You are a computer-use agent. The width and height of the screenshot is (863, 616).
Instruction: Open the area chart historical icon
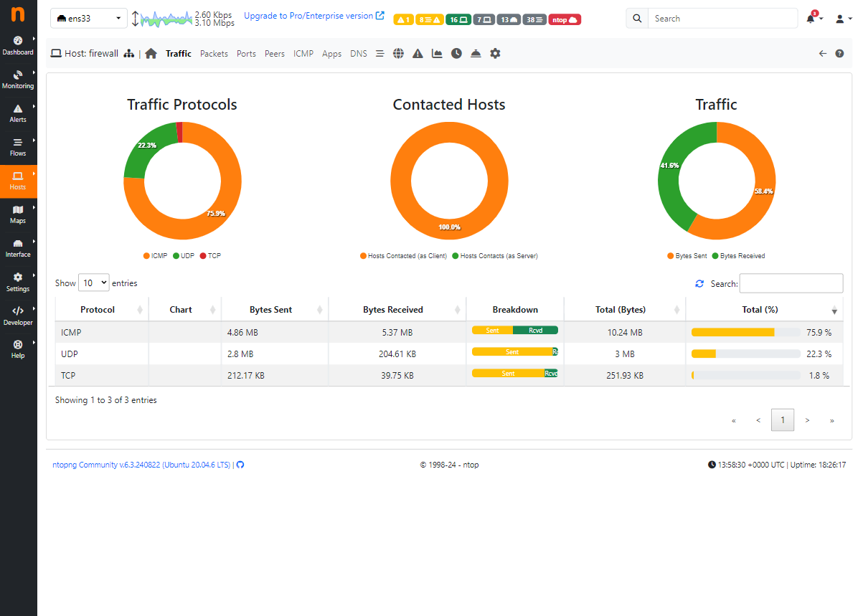pyautogui.click(x=437, y=54)
